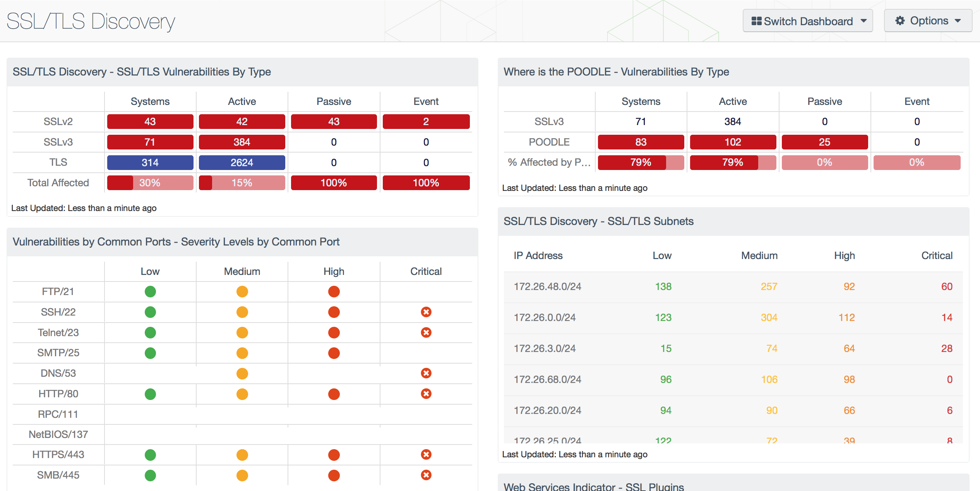Image resolution: width=980 pixels, height=491 pixels.
Task: Click the SSLv2 Systems cell showing 43
Action: [x=150, y=122]
